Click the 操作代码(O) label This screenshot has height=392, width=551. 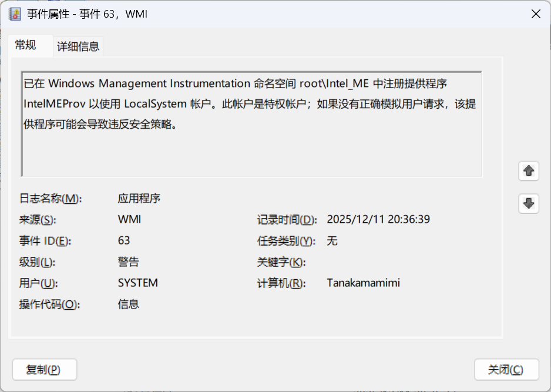[49, 304]
